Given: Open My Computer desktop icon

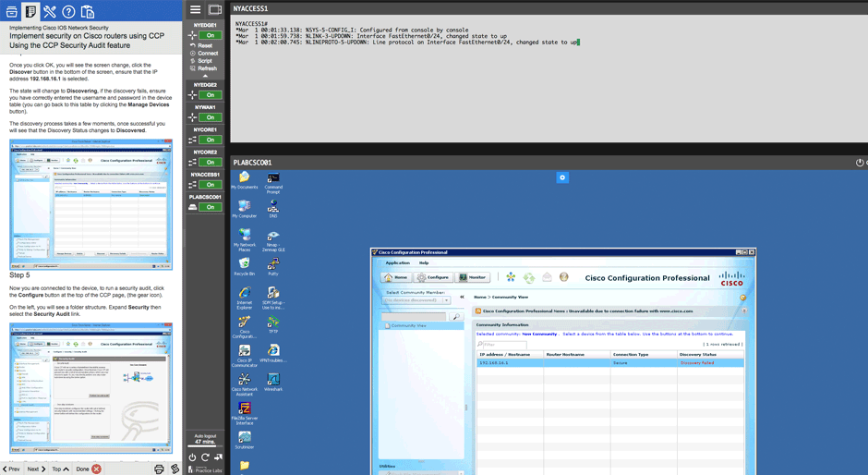Looking at the screenshot, I should click(244, 209).
